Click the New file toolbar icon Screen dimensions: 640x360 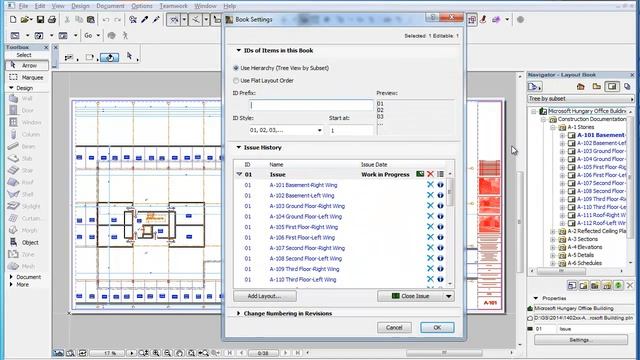[13, 20]
